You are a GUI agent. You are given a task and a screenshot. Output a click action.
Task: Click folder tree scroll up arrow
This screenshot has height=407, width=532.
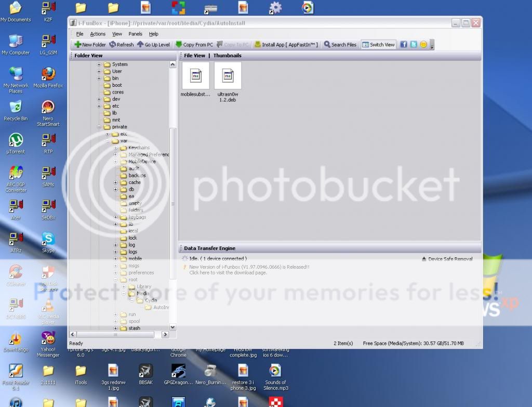point(172,64)
